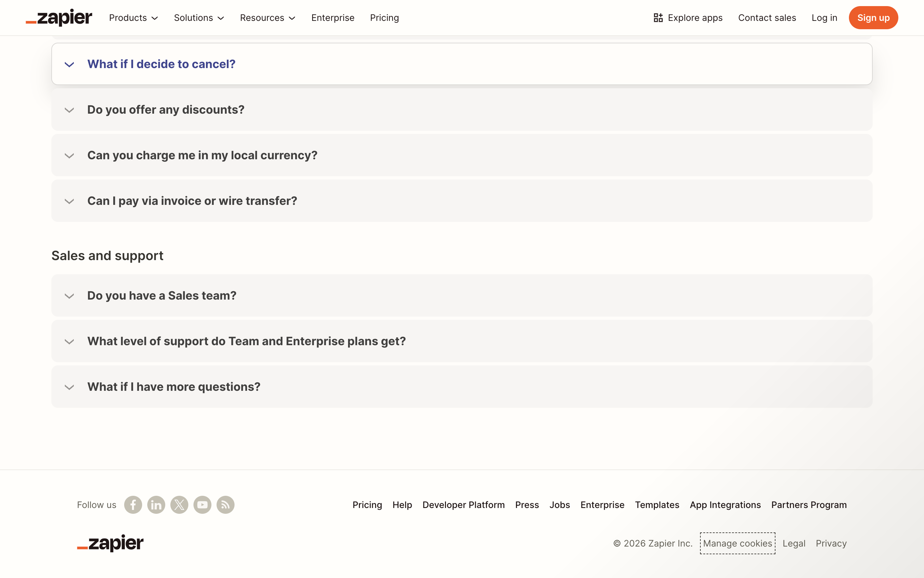This screenshot has width=924, height=578.
Task: Expand "What if I decide to cancel?"
Action: coord(462,64)
